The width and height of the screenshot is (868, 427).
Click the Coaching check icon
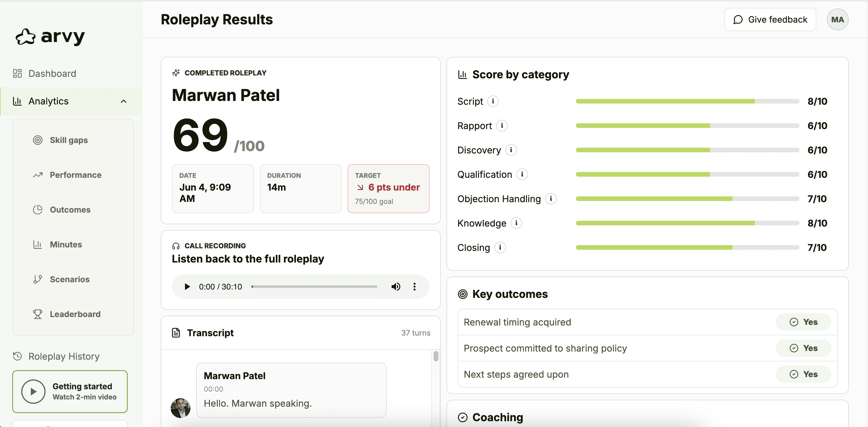(463, 417)
